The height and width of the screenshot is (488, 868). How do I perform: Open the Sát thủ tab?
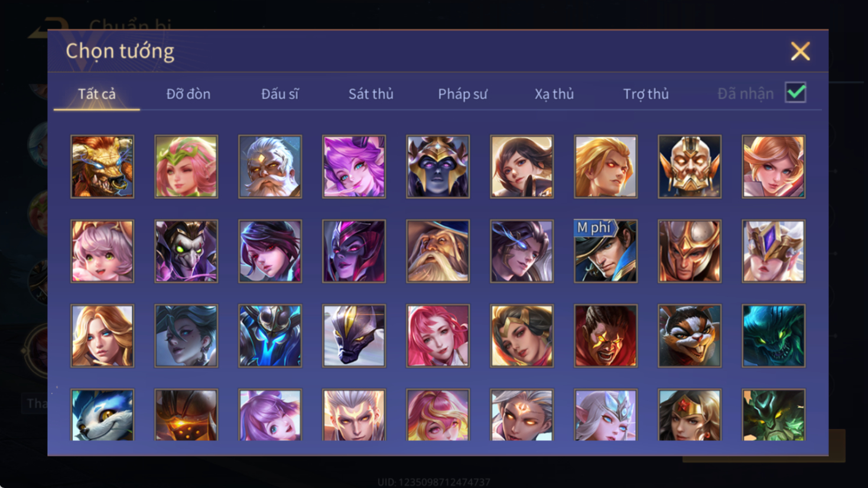[x=371, y=94]
